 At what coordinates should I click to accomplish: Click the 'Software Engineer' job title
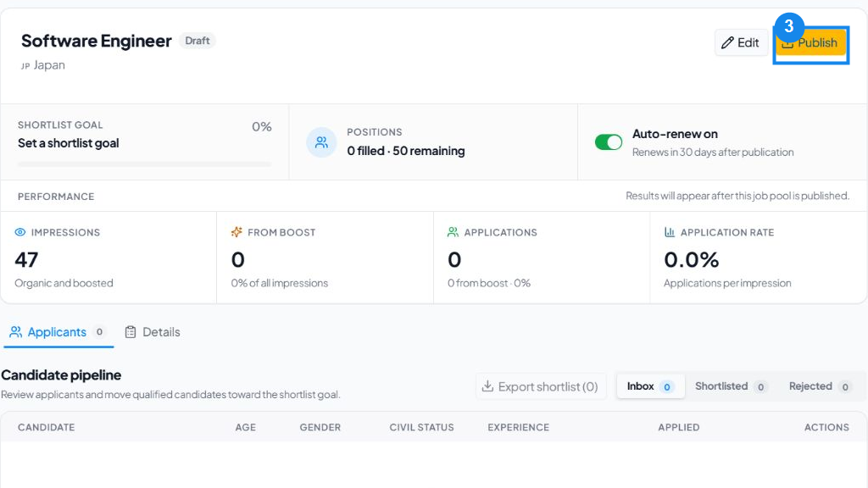(x=97, y=41)
